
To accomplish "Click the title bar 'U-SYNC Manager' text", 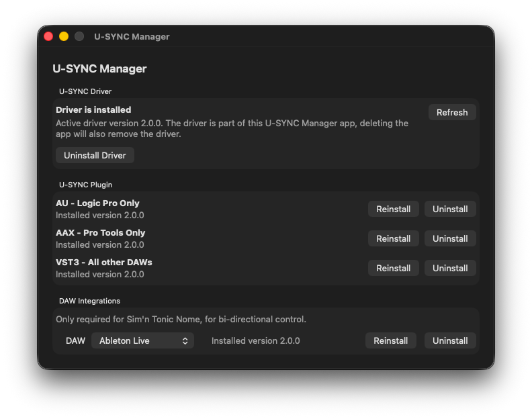I will pos(132,37).
